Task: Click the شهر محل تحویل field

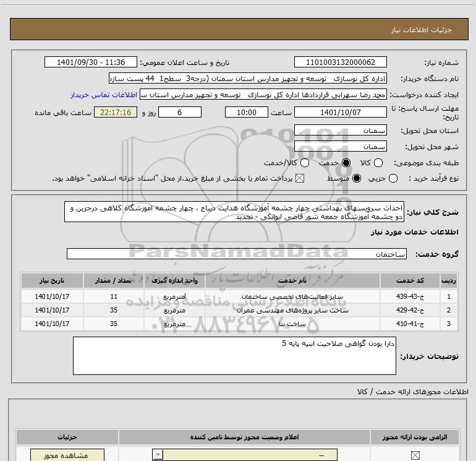Action: 340,146
